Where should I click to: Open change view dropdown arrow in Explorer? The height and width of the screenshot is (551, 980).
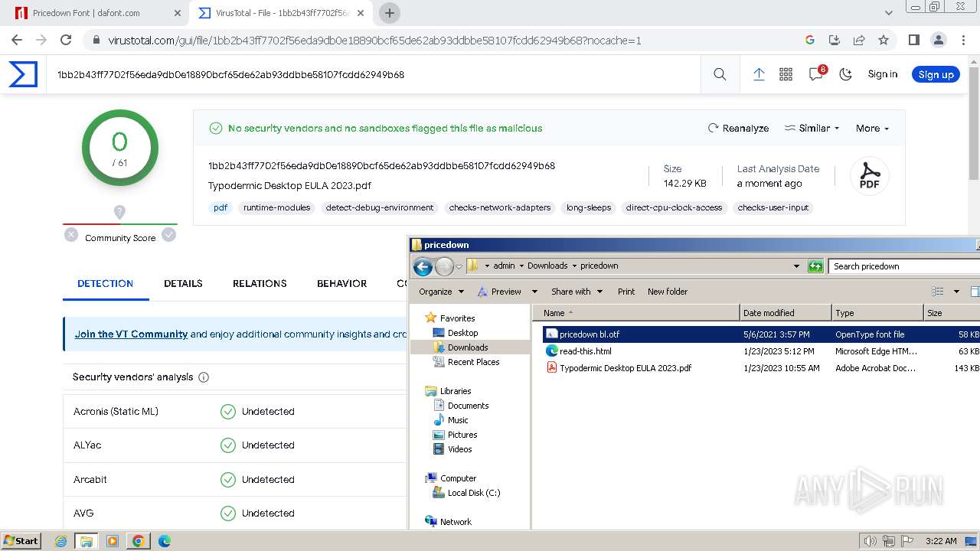tap(956, 292)
